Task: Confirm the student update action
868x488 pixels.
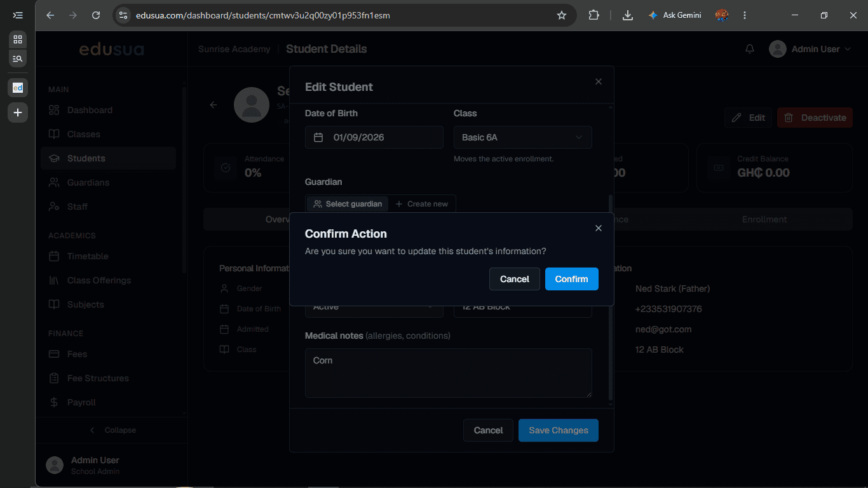Action: (571, 279)
